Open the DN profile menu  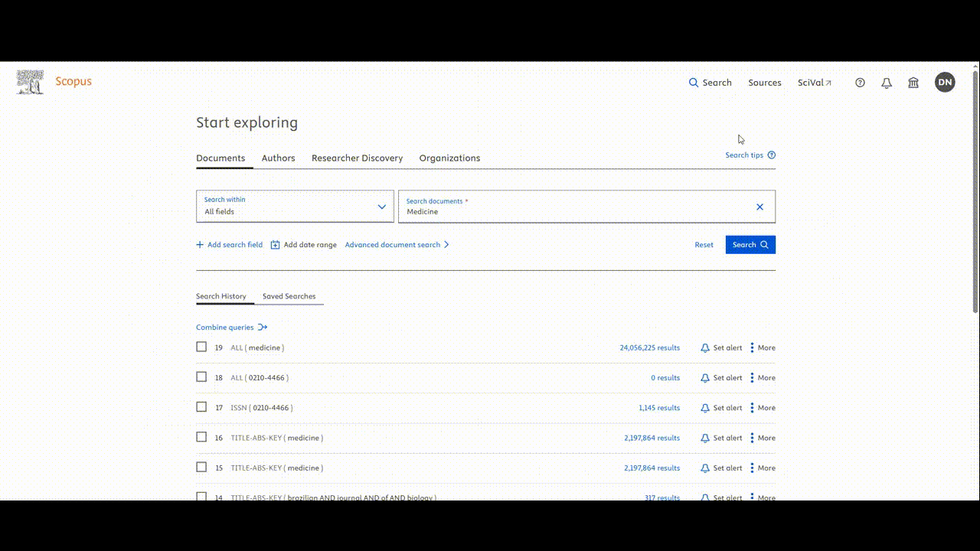(x=945, y=82)
